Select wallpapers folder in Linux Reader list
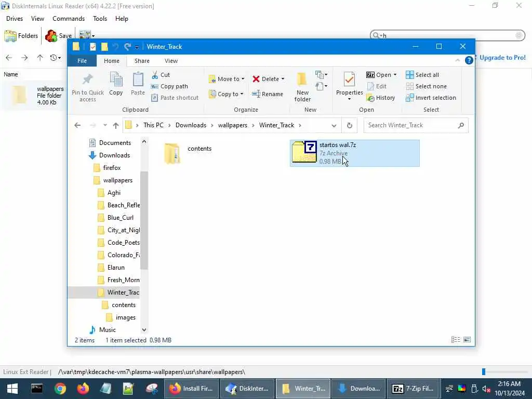 click(34, 96)
